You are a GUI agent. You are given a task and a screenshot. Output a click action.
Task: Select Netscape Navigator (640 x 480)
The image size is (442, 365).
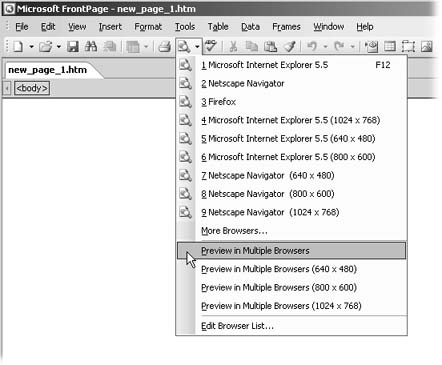point(291,175)
